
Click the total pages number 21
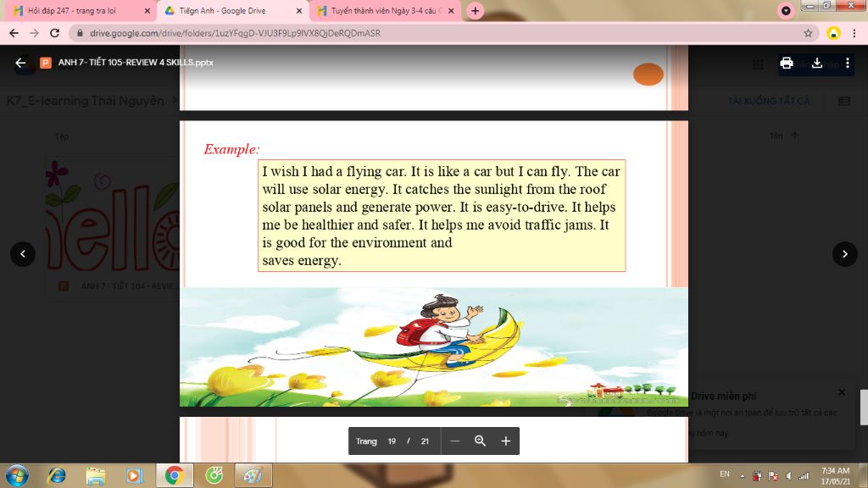point(425,441)
